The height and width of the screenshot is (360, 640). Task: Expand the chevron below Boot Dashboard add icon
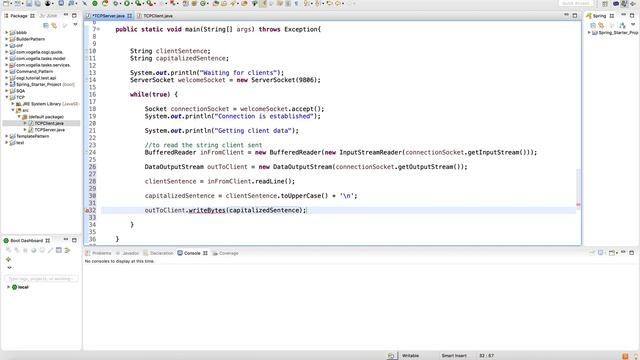pos(9,268)
